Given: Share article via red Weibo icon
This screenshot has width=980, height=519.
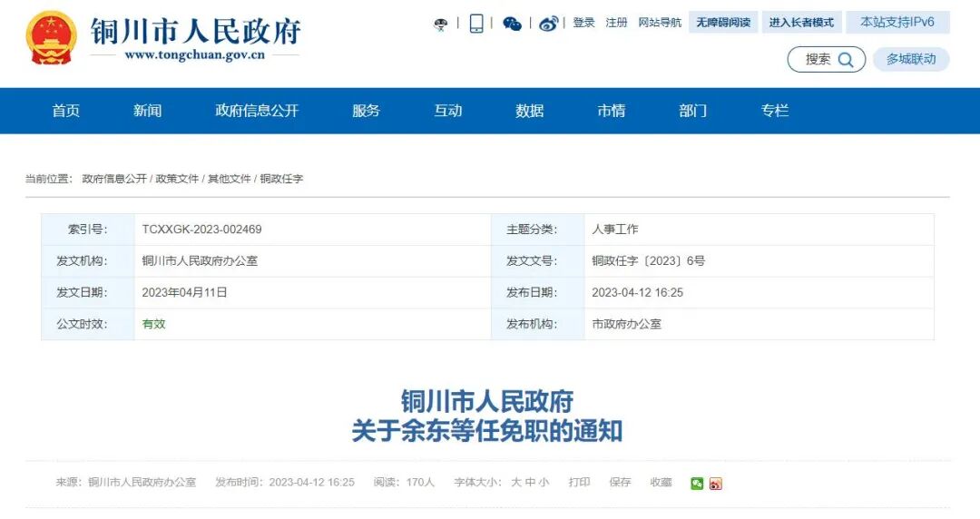Looking at the screenshot, I should [716, 484].
